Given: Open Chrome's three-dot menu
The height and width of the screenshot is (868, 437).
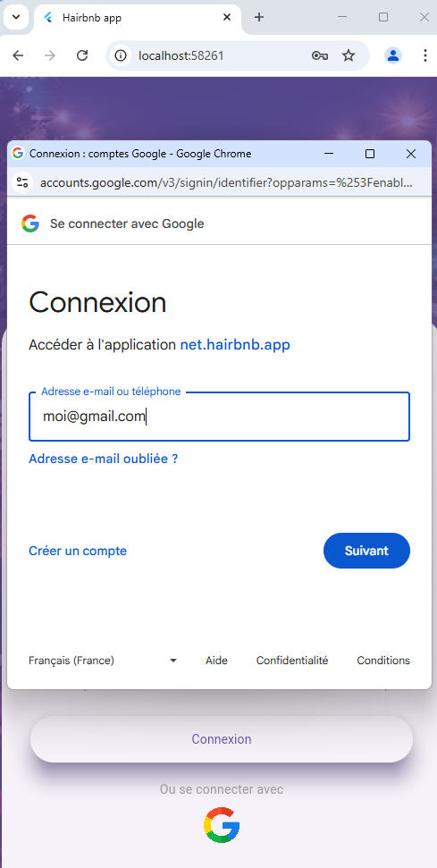Looking at the screenshot, I should click(424, 55).
